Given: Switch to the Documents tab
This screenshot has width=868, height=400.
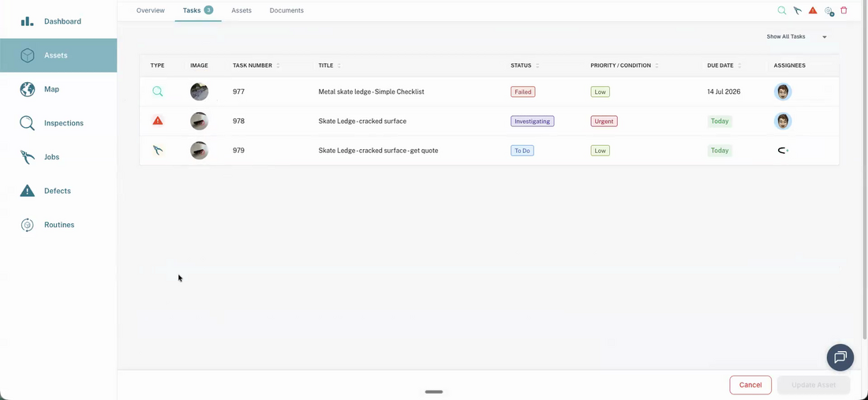Looking at the screenshot, I should coord(286,10).
